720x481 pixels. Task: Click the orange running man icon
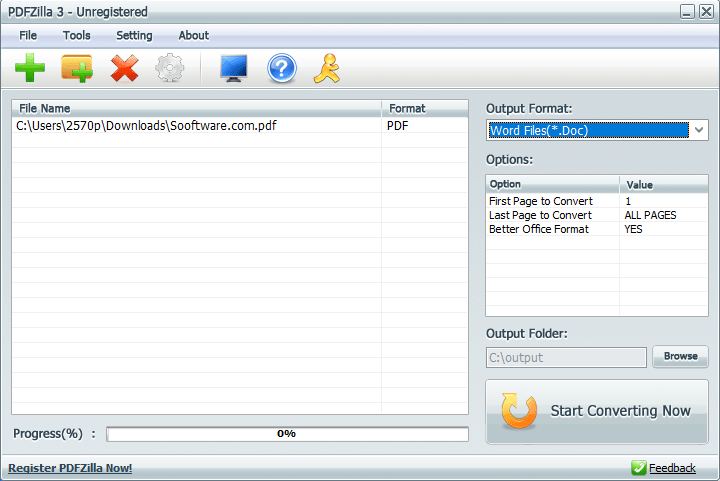tap(327, 68)
